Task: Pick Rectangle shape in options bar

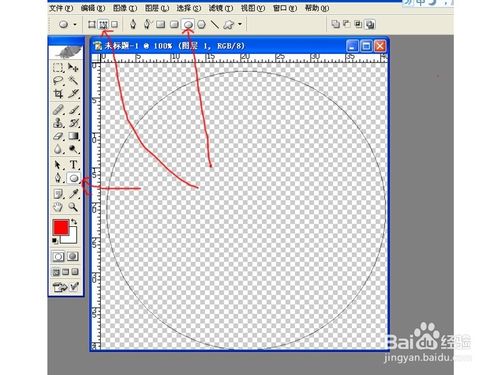Action: pos(161,24)
